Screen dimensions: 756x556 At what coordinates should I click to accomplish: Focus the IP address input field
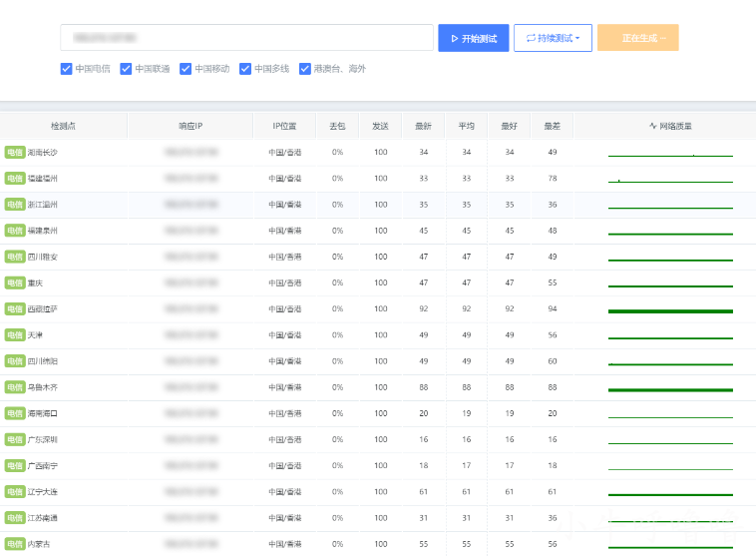click(246, 38)
